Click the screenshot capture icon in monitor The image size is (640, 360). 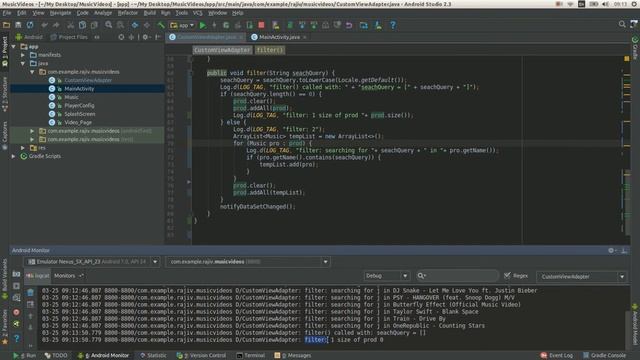16,274
